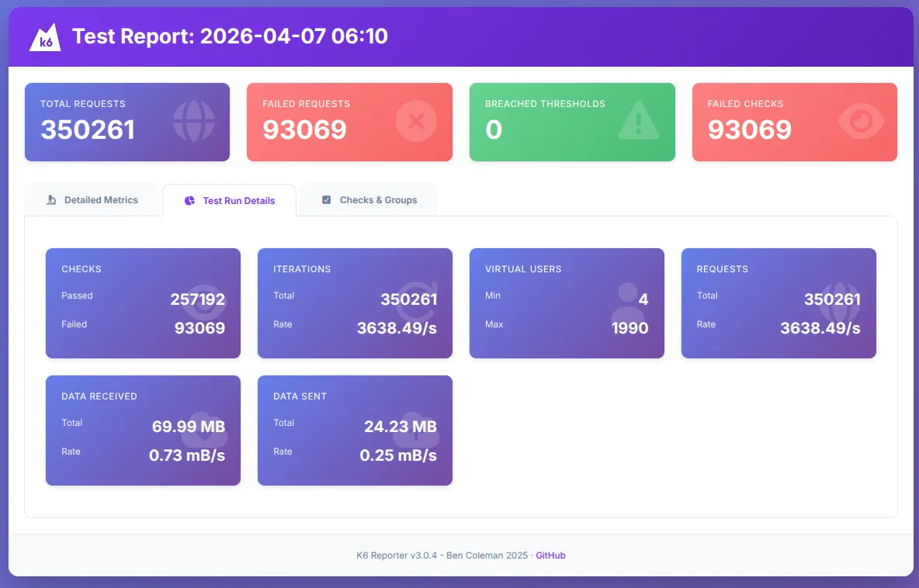Image resolution: width=919 pixels, height=588 pixels.
Task: Click the CHECKS card heading
Action: pyautogui.click(x=81, y=269)
